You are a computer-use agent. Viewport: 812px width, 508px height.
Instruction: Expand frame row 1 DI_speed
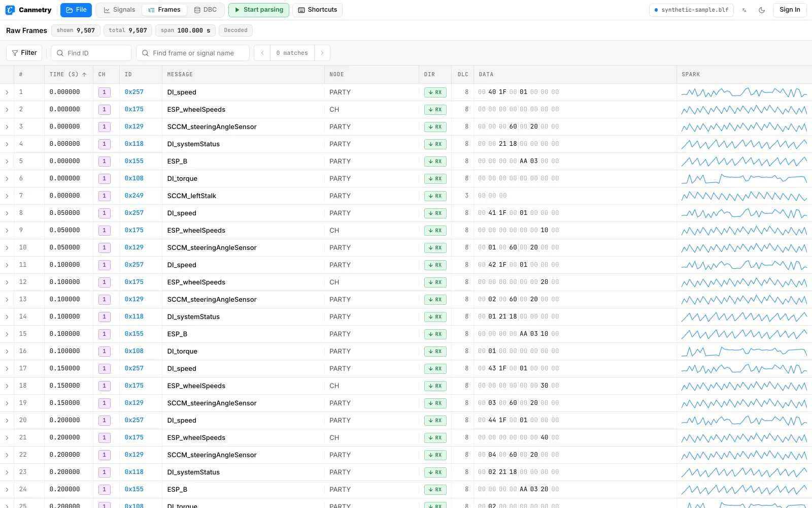(7, 92)
